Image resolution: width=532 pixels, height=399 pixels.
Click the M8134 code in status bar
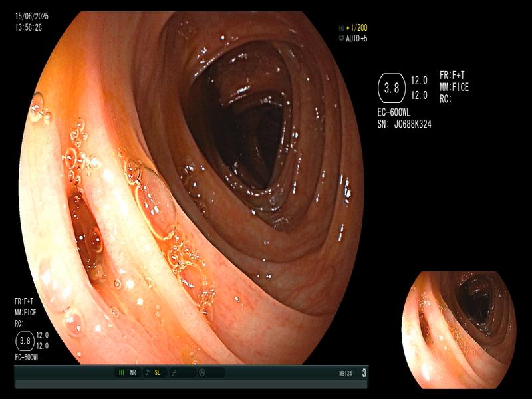pos(345,374)
